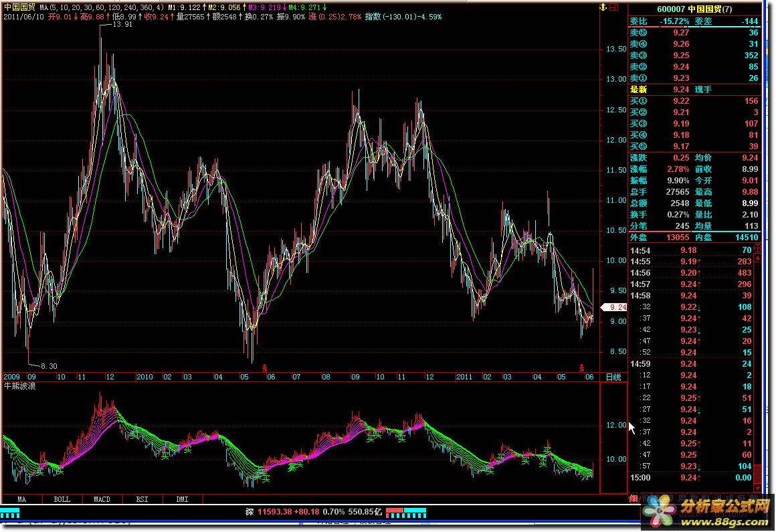Image resolution: width=776 pixels, height=532 pixels.
Task: Click the 9.24 current price tag on axis
Action: [x=614, y=307]
